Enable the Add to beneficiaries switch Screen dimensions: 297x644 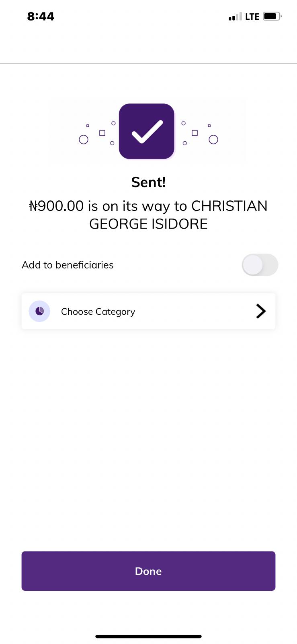pos(260,265)
